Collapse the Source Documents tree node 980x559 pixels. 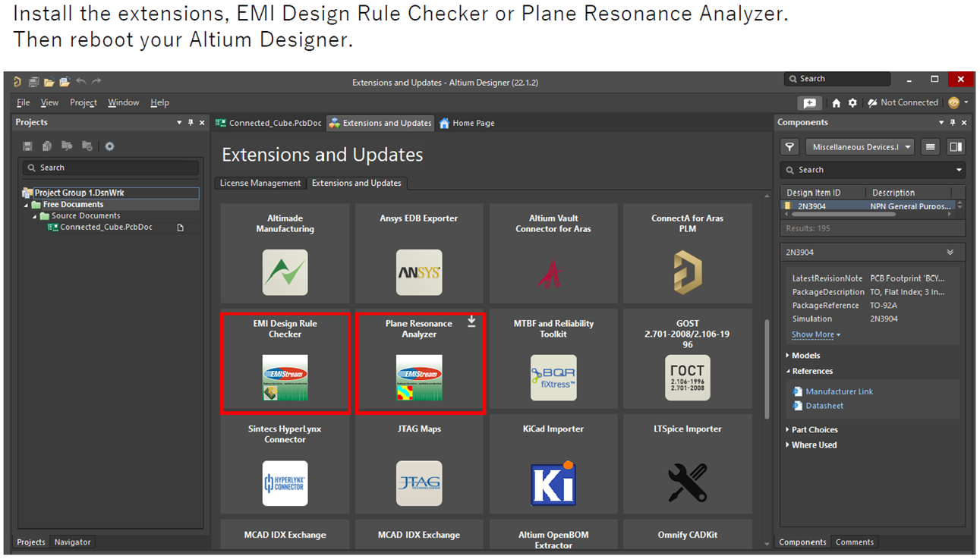pyautogui.click(x=35, y=216)
